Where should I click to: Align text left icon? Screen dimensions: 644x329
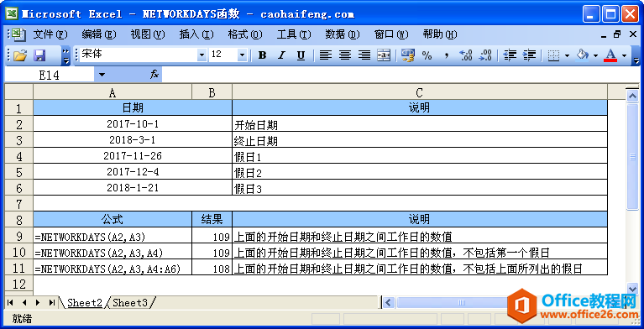[325, 55]
